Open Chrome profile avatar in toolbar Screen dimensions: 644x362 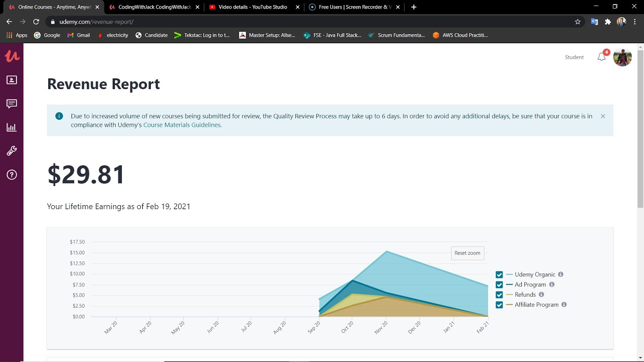click(621, 22)
